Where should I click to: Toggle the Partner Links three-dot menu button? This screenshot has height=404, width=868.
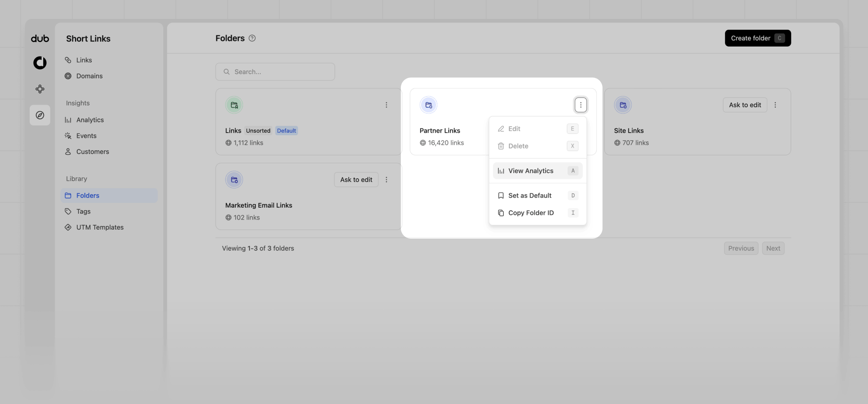(x=581, y=105)
